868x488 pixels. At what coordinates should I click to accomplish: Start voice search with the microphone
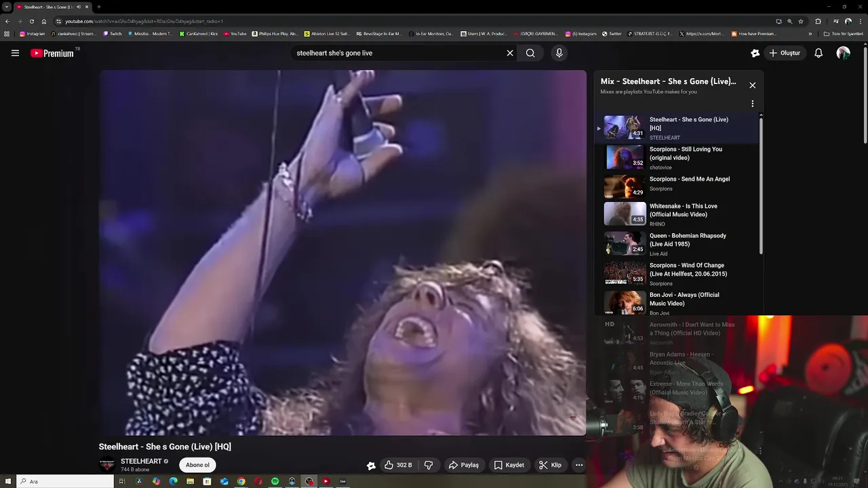(x=559, y=53)
